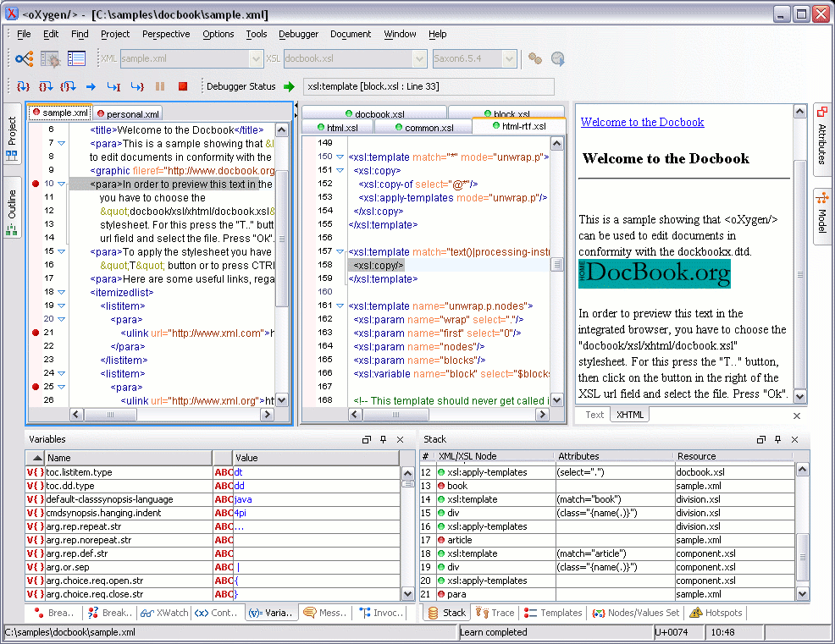835x644 pixels.
Task: Click the Stack panel vertical scrollbar down arrow
Action: point(802,594)
